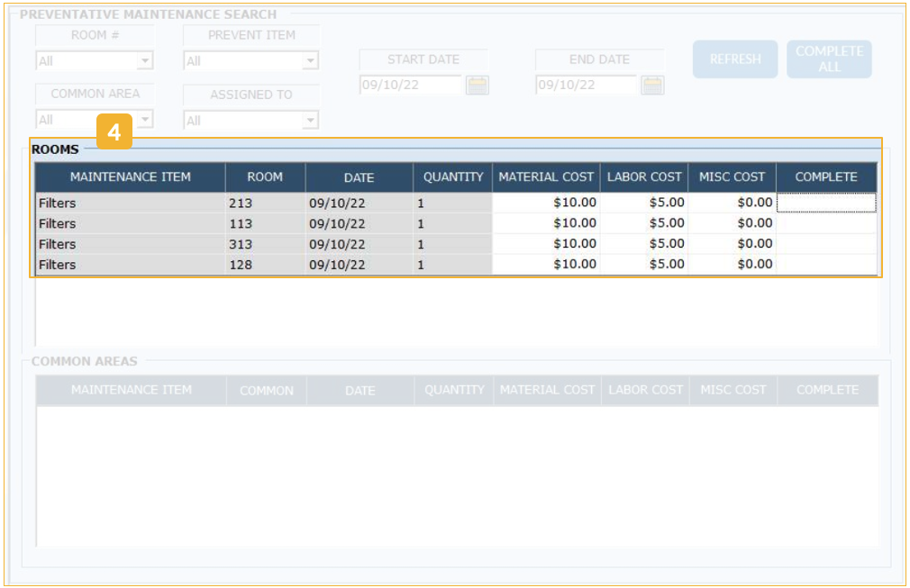Mark room 113 Filters as complete
This screenshot has width=910, height=588.
(x=826, y=223)
